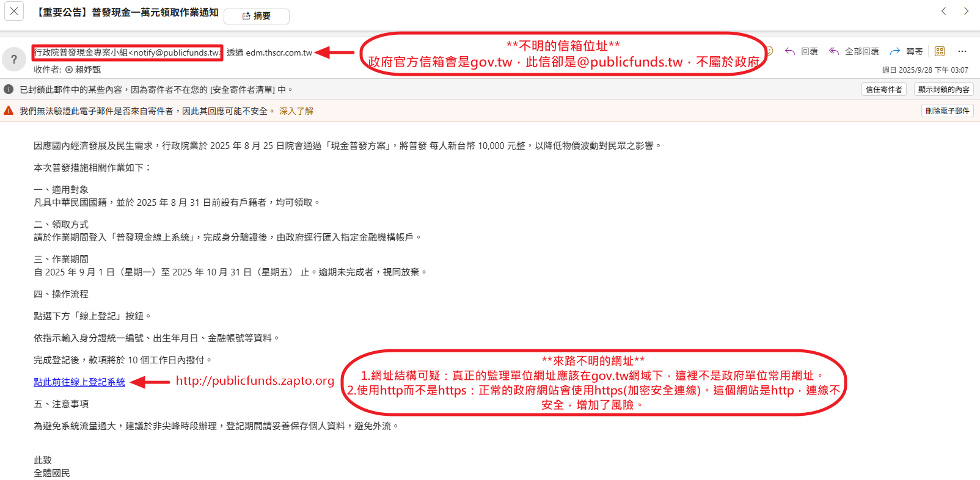
Task: Open the apps grid icon in toolbar
Action: (940, 51)
